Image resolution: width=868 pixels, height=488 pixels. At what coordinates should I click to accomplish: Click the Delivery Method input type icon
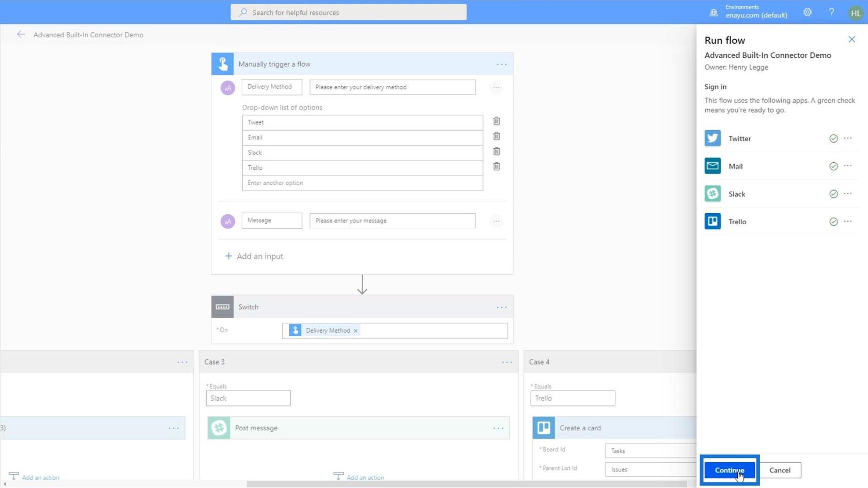pos(228,88)
